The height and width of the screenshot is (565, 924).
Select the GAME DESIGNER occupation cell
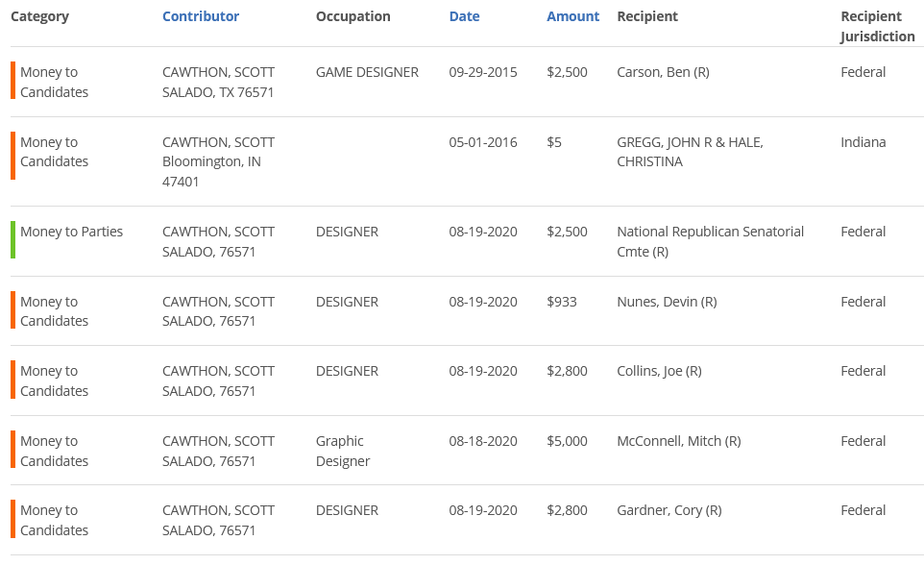[367, 72]
